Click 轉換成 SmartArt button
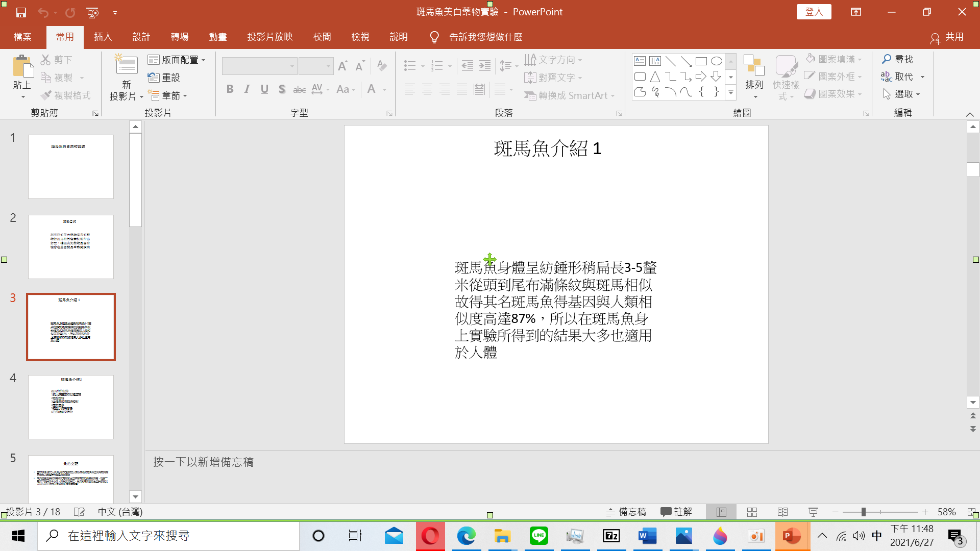980x551 pixels. (570, 95)
